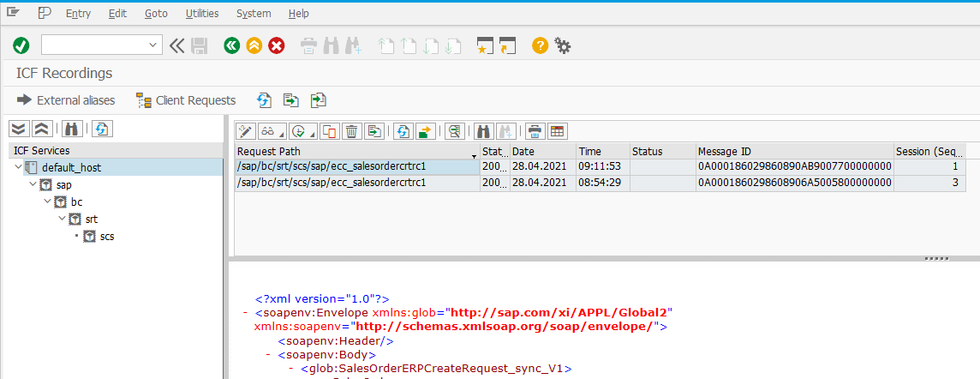Click the trash can Delete icon
Viewport: 980px width, 379px height.
tap(351, 131)
